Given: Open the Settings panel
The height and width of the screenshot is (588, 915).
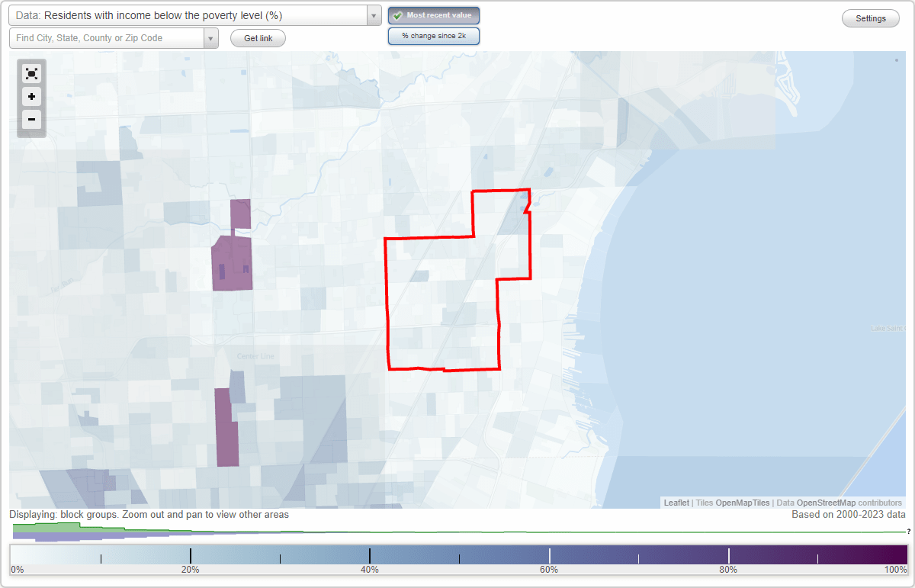Looking at the screenshot, I should (870, 18).
